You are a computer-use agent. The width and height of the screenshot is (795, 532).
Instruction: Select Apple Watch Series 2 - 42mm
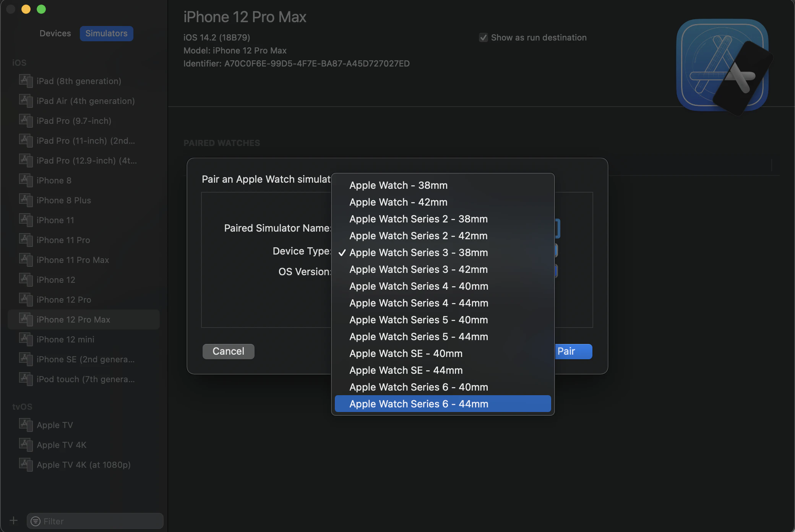coord(443,236)
